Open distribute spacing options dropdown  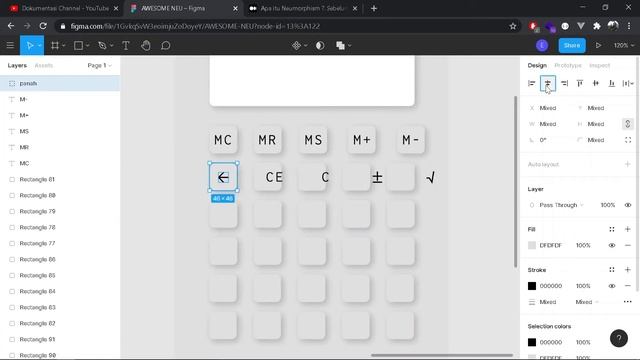point(628,83)
